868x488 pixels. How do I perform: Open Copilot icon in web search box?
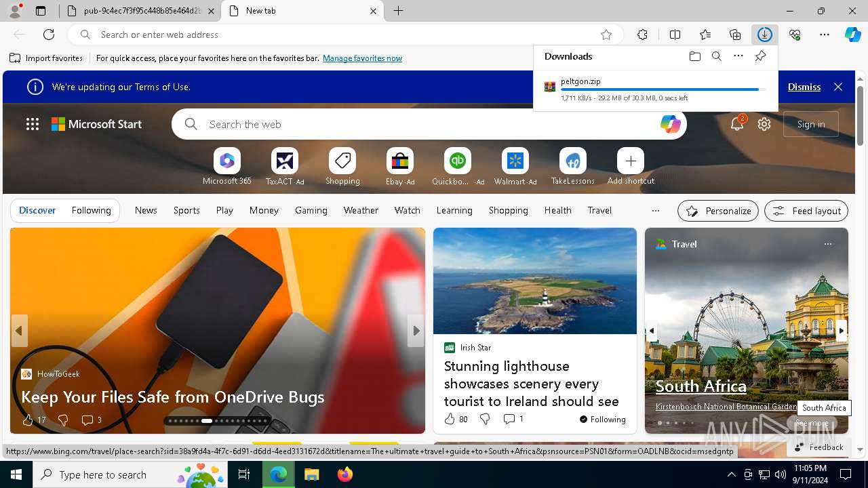(x=670, y=124)
